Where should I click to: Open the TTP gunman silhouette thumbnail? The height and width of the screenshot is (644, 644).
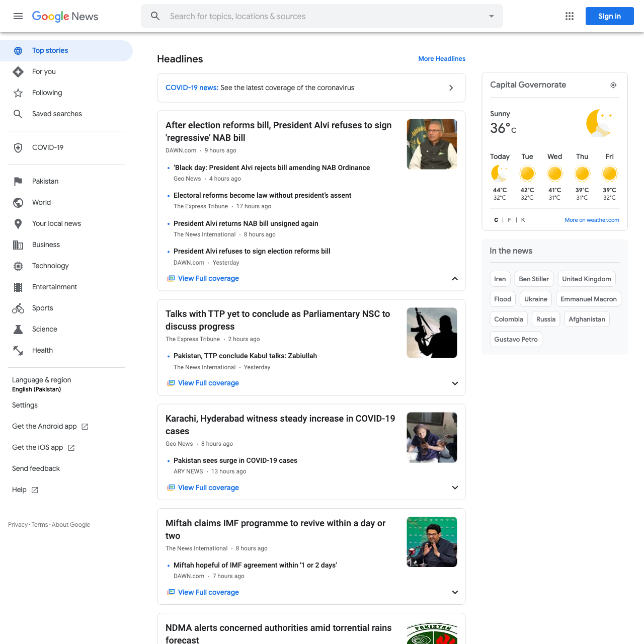coord(432,333)
